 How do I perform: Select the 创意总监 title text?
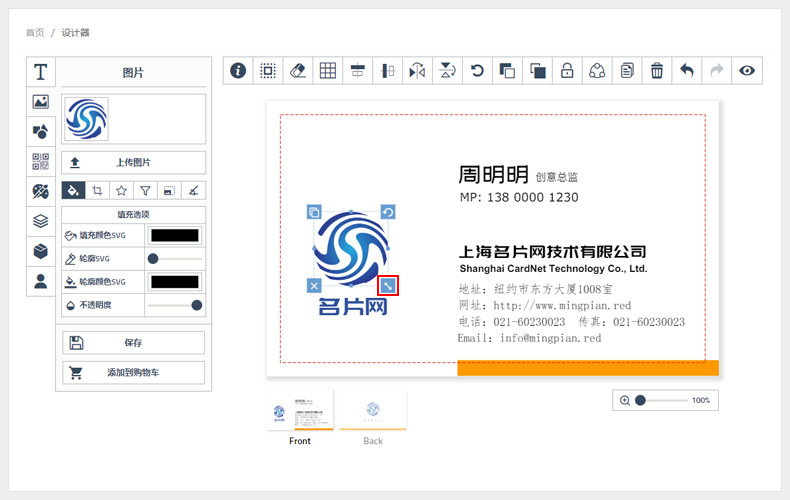click(557, 177)
